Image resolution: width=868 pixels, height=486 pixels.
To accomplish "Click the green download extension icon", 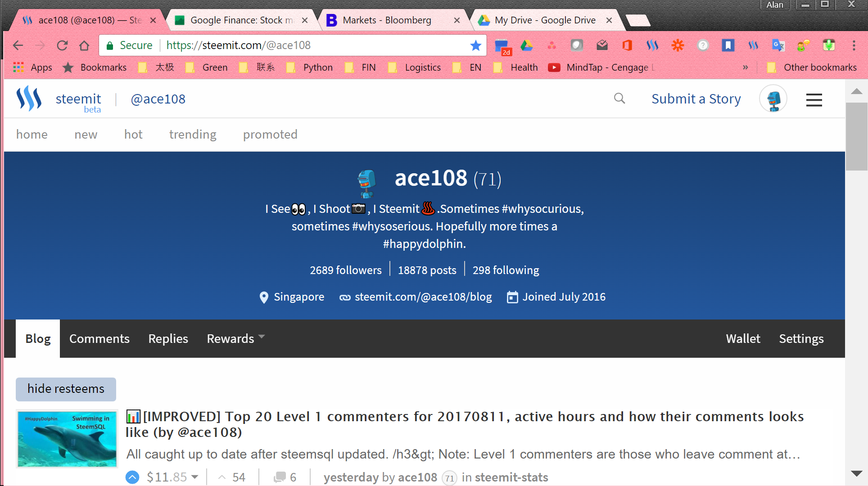I will (x=829, y=45).
